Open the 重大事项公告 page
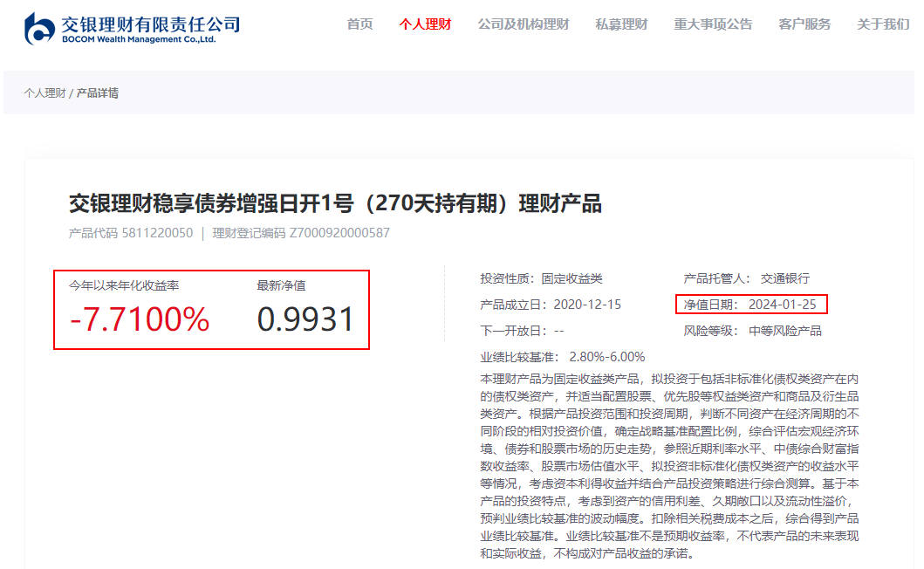The height and width of the screenshot is (569, 924). coord(713,24)
